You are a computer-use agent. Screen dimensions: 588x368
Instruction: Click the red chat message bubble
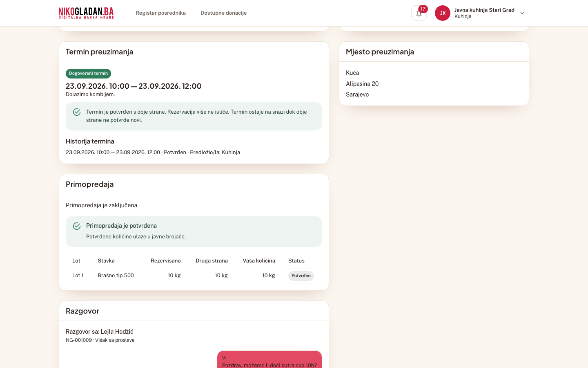pyautogui.click(x=269, y=359)
